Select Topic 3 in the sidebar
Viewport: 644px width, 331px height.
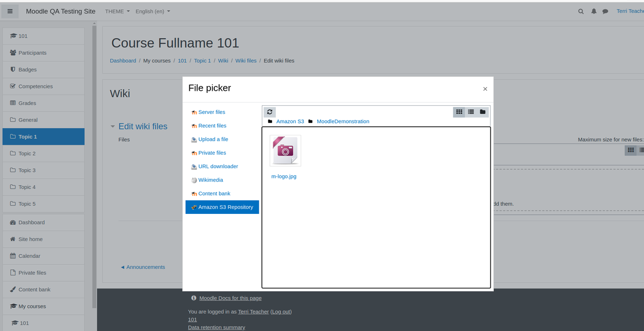pyautogui.click(x=43, y=170)
